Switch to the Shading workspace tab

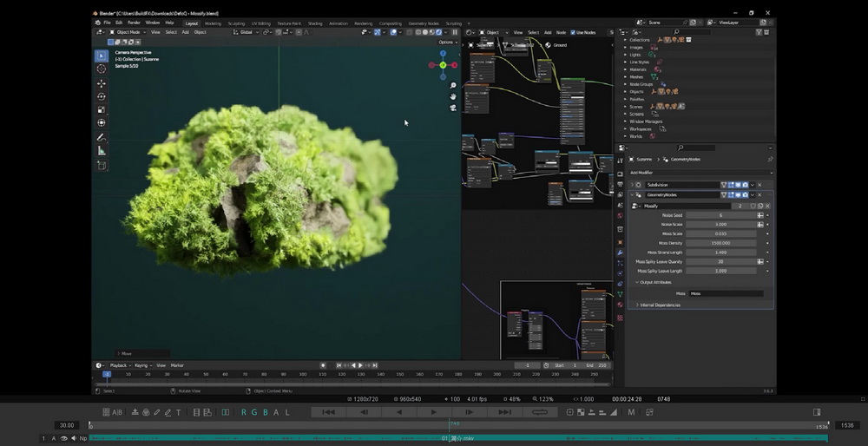coord(315,23)
